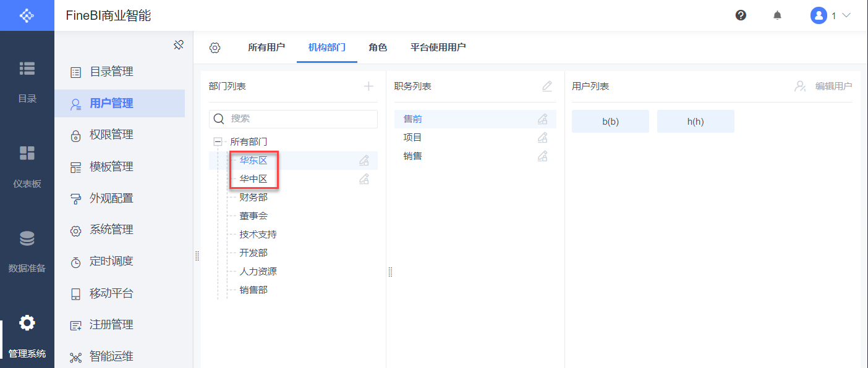Click the edit icon next to 华中区
The height and width of the screenshot is (368, 868).
pos(364,179)
